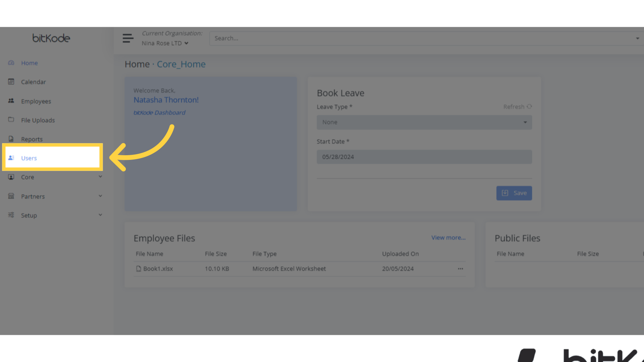
Task: Click the bitKode Dashboard link
Action: (159, 112)
